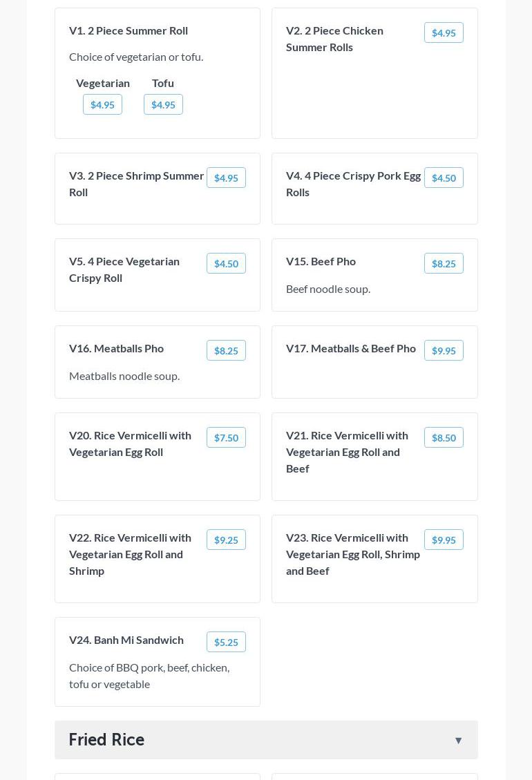The image size is (532, 780).
Task: Click $5.25 price for V24 Banh Mi Sandwich
Action: [x=226, y=642]
